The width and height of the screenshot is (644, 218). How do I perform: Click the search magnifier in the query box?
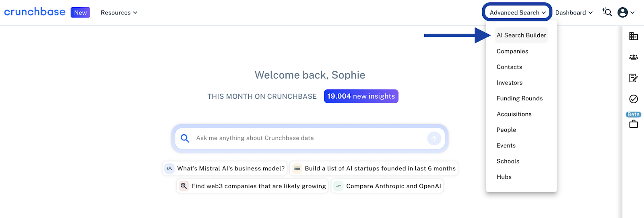pyautogui.click(x=185, y=139)
